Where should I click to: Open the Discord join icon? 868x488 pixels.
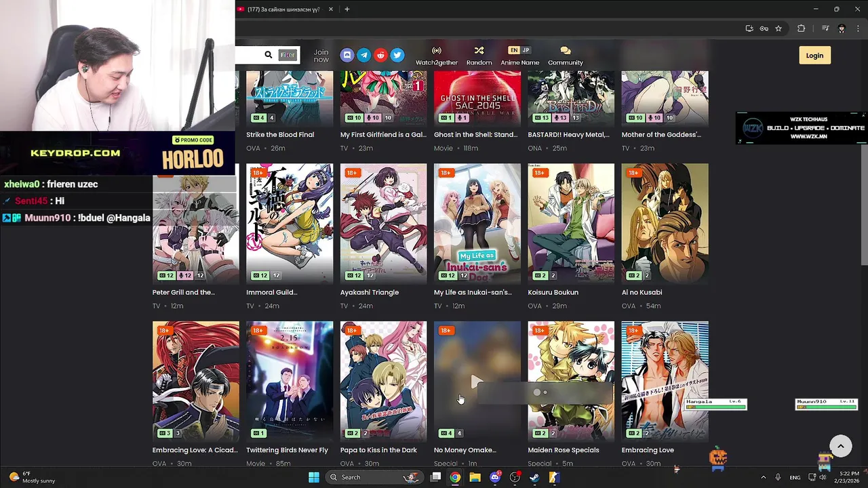point(347,56)
